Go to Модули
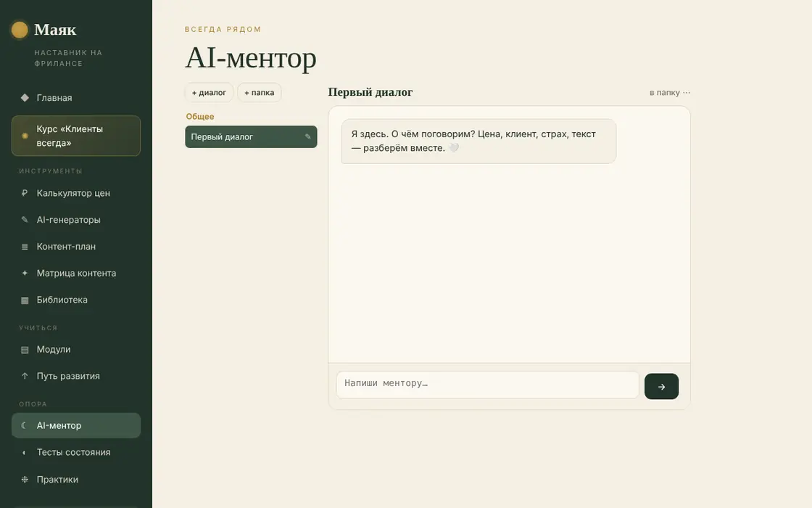Viewport: 812px width, 508px height. [x=76, y=350]
